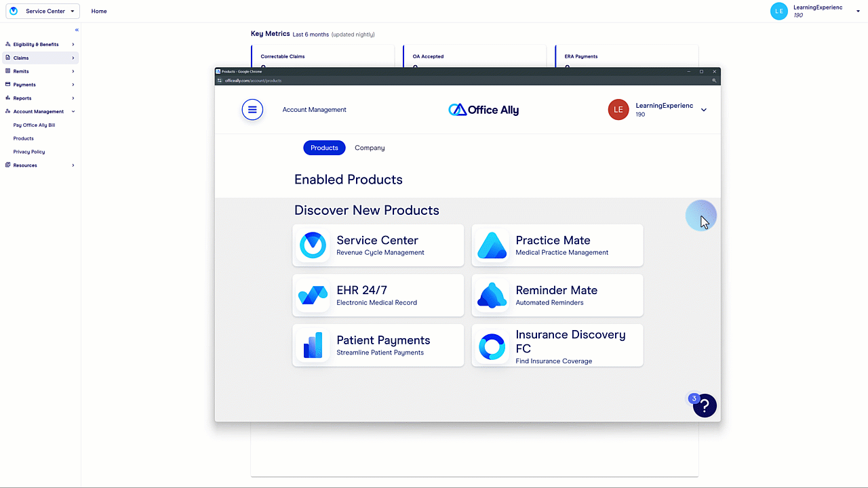Image resolution: width=868 pixels, height=488 pixels.
Task: Click the Chrome zoom magnifier icon in the address bar
Action: click(714, 80)
